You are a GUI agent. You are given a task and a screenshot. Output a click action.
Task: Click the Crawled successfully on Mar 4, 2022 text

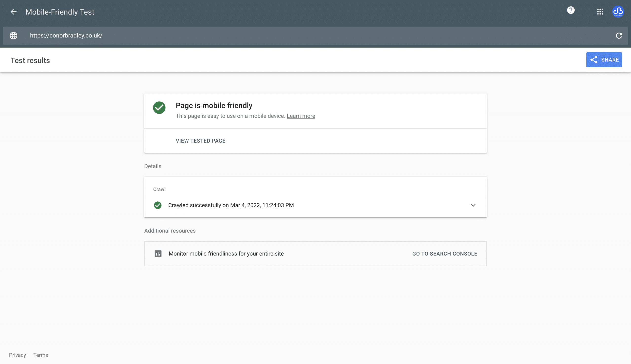click(231, 205)
